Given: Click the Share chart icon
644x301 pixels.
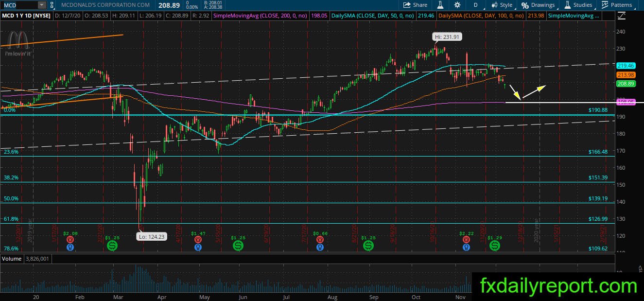Looking at the screenshot, I should point(416,5).
